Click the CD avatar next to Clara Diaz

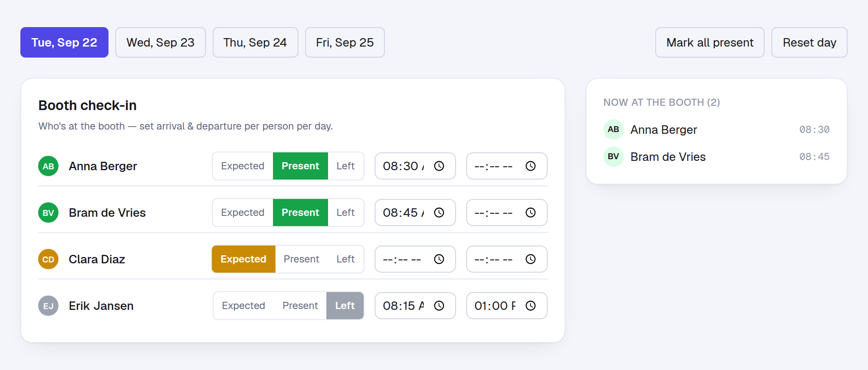coord(48,259)
